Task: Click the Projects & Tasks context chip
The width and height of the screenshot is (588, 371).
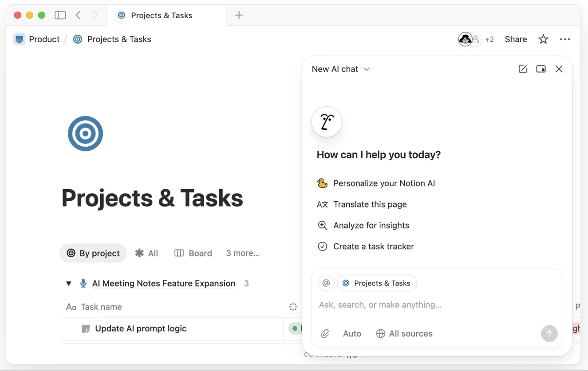Action: coord(377,283)
